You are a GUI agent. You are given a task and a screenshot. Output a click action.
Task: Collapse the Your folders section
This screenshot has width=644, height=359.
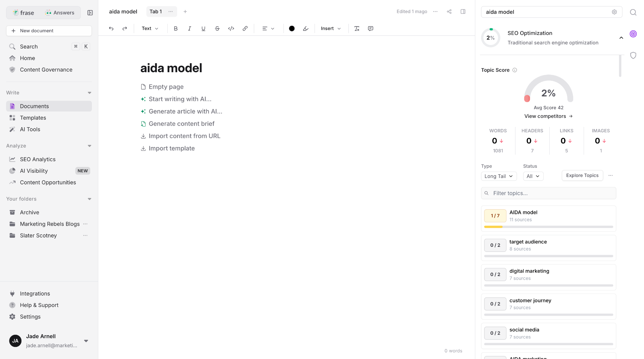(x=90, y=199)
